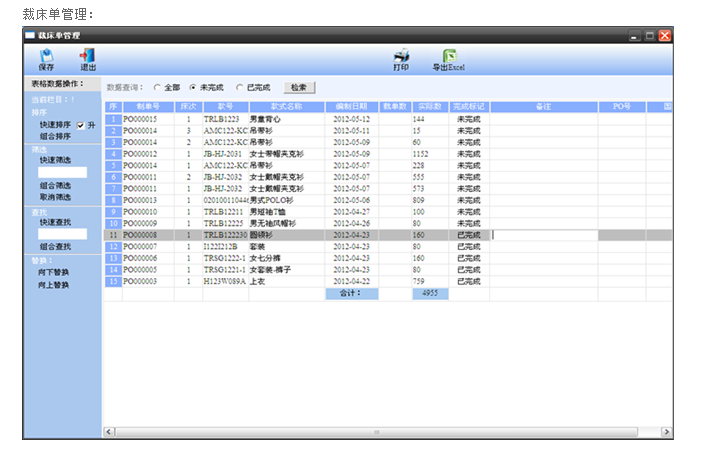Viewport: 710px width, 450px height.
Task: Click the 向下替换 replace option
Action: point(55,271)
